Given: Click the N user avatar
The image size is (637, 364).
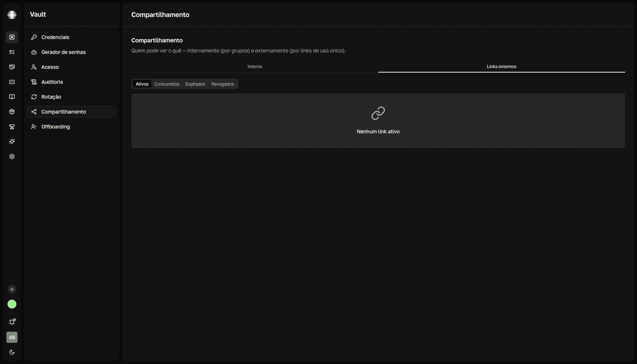Looking at the screenshot, I should 12,289.
